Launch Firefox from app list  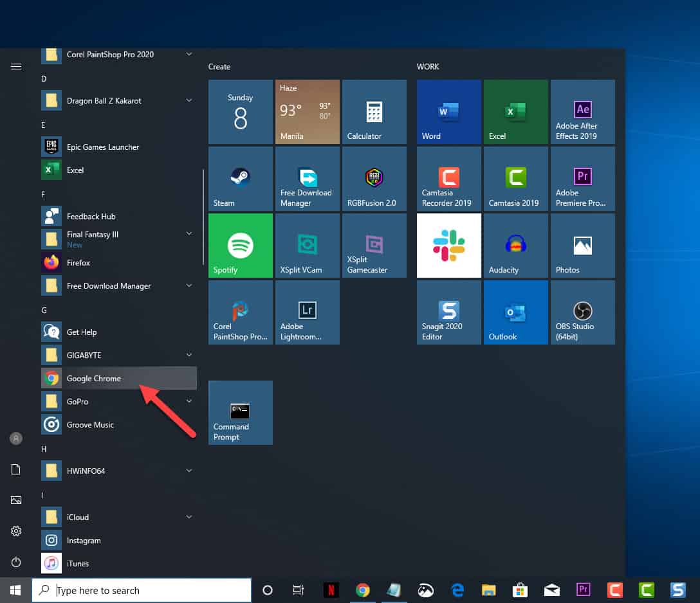pos(119,263)
